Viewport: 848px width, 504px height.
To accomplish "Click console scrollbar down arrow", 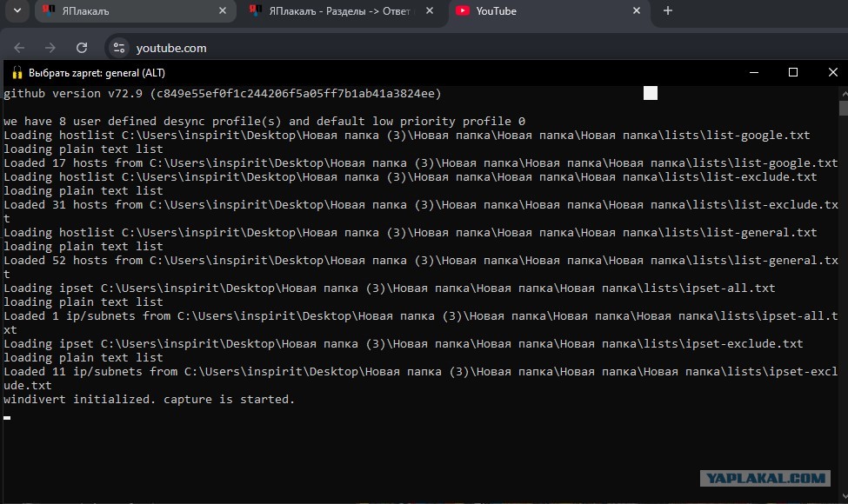I will (844, 496).
